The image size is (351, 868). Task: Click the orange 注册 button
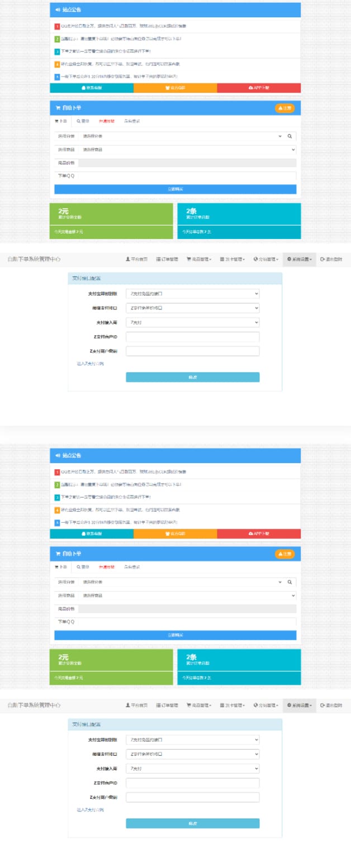coord(284,108)
